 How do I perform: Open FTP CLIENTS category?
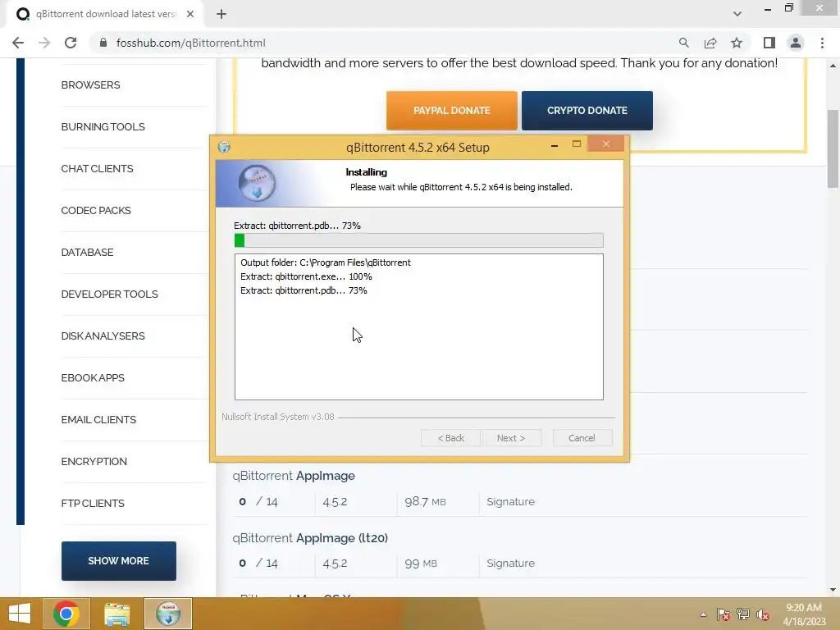coord(93,503)
